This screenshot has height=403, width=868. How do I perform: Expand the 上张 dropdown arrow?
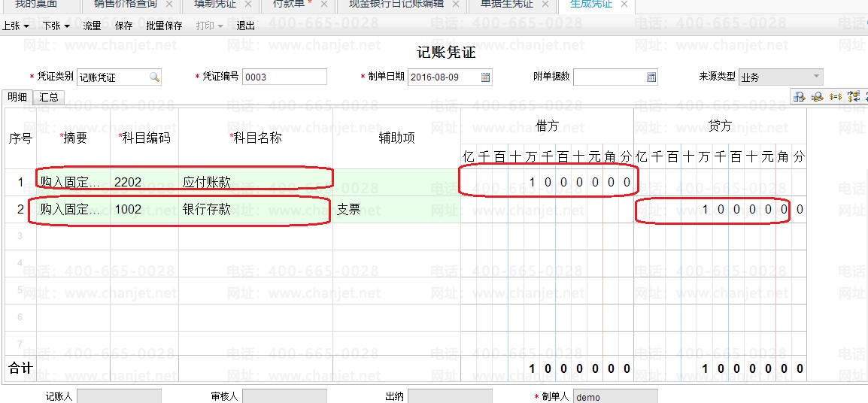tap(26, 26)
